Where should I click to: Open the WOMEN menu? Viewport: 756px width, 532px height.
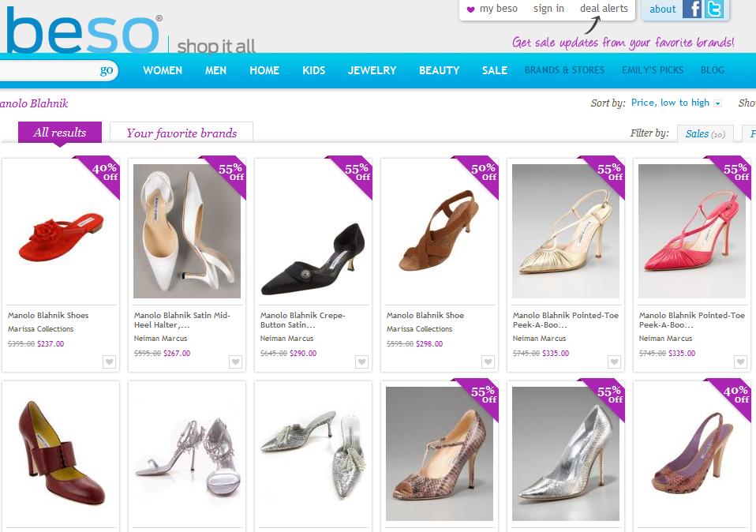click(163, 70)
